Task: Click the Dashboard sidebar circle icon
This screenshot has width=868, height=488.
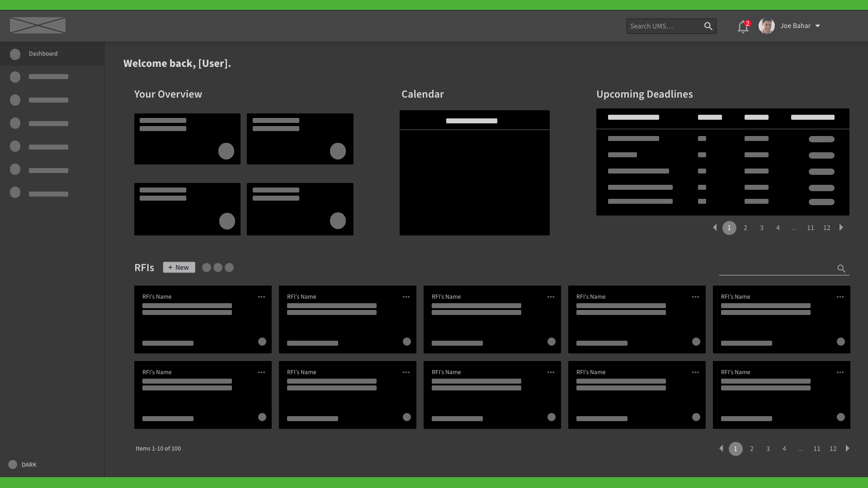Action: [x=15, y=54]
